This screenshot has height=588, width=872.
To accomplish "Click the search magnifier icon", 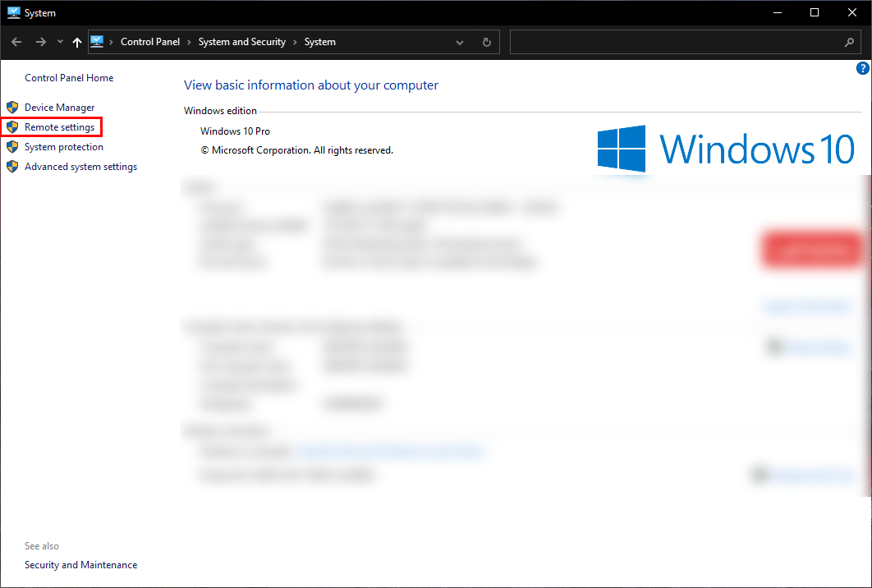I will coord(849,42).
